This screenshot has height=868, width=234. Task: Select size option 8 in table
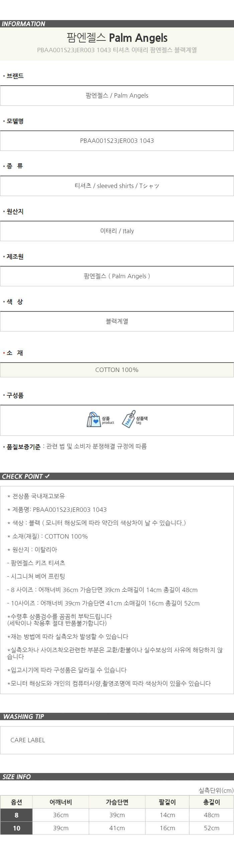click(16, 815)
